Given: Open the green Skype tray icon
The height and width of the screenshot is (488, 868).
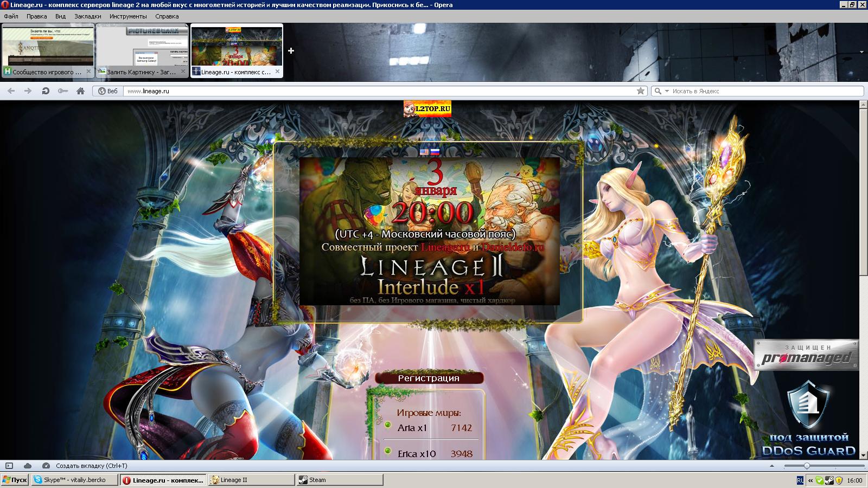Looking at the screenshot, I should [x=820, y=480].
